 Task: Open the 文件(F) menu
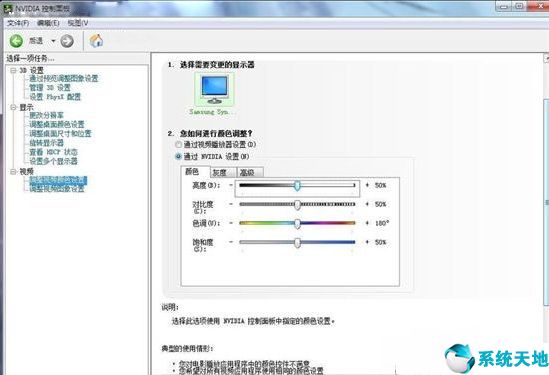click(x=18, y=23)
